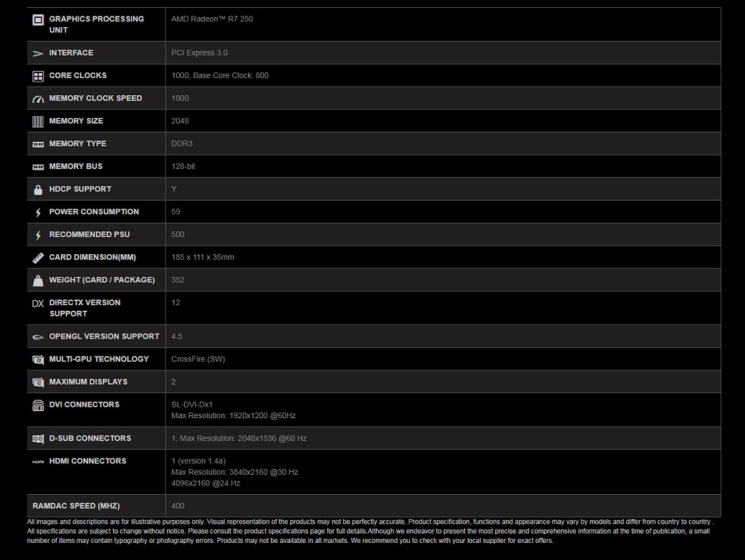Select the '400' RAMDAC speed value
This screenshot has width=745, height=560.
pos(178,506)
